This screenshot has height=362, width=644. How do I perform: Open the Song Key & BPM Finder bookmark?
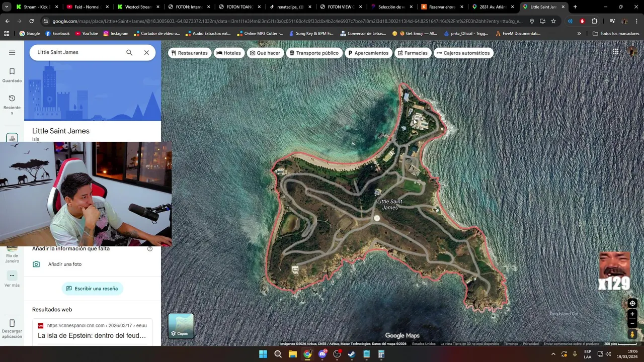click(310, 34)
